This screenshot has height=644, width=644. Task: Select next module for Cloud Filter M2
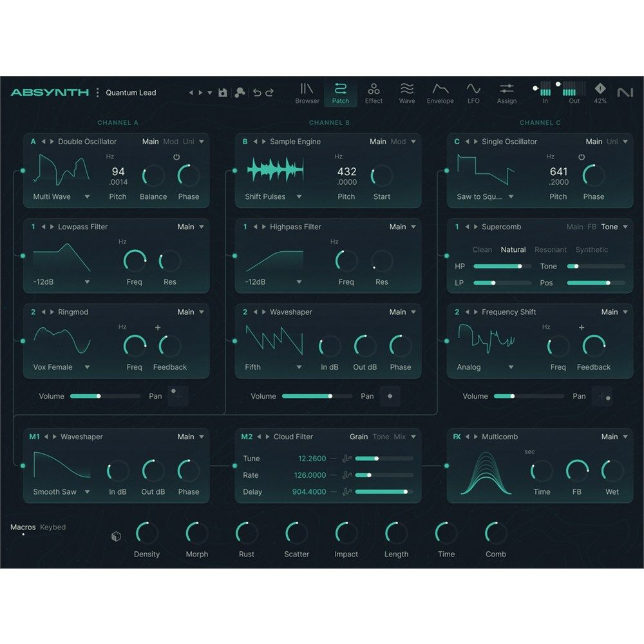click(267, 437)
